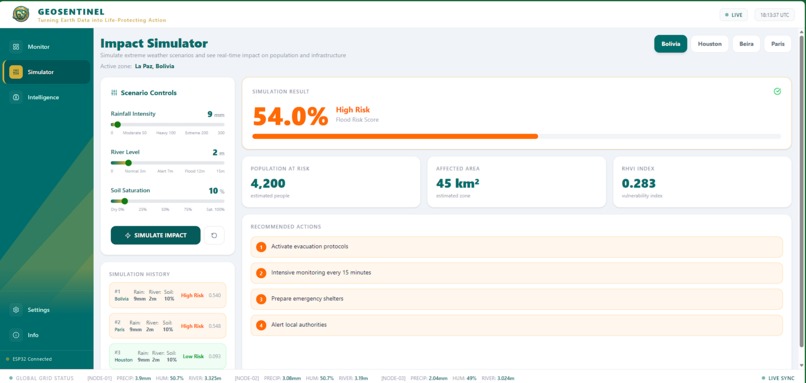Click the 9 mm rainfall value

(216, 114)
